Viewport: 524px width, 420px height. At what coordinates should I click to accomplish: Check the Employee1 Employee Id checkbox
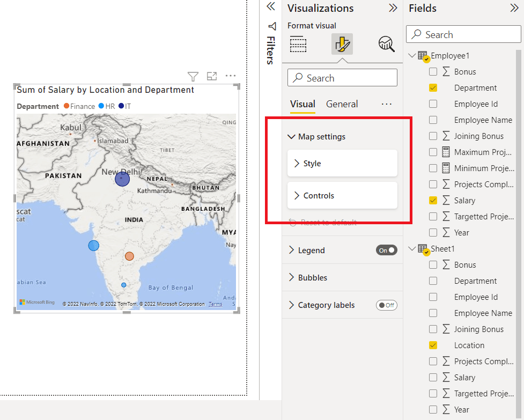point(433,104)
